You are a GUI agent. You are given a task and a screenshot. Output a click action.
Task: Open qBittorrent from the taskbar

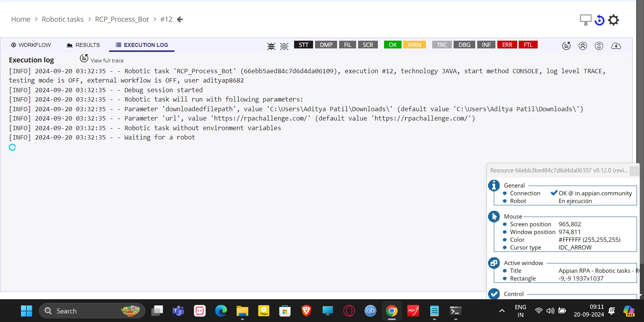pos(370,311)
